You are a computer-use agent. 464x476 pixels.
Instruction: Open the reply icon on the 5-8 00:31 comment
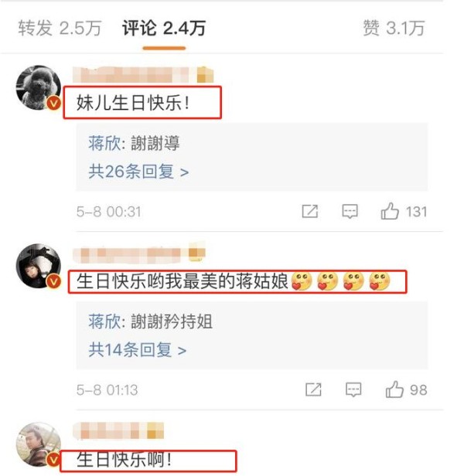[350, 211]
